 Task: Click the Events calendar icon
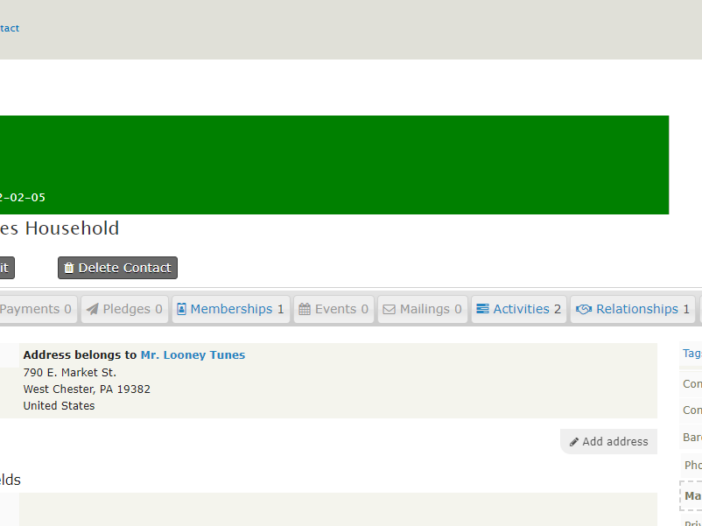[x=304, y=310]
